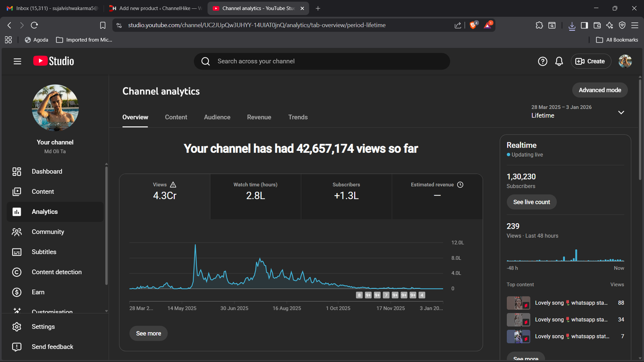Switch to the Audience tab

pos(217,117)
